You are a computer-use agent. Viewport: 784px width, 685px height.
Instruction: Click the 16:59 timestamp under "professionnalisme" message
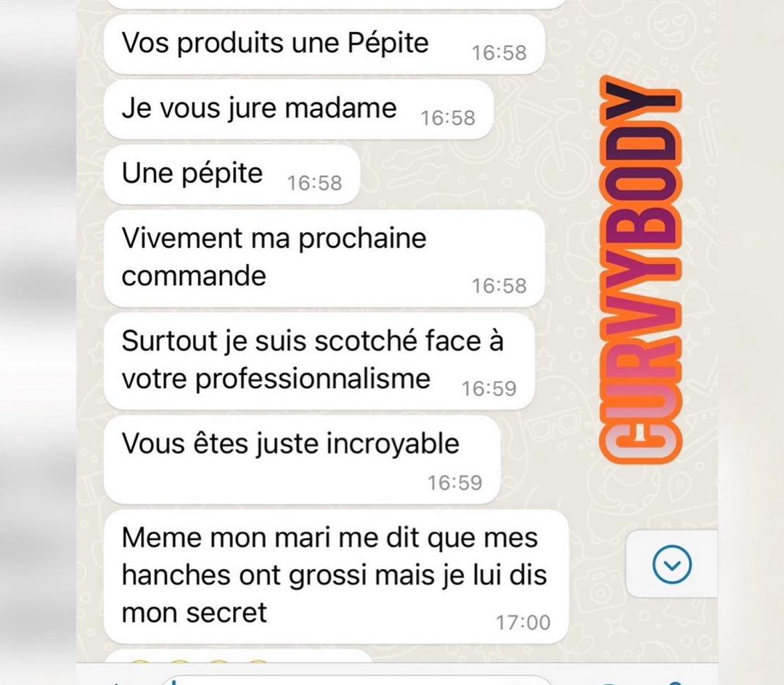tap(489, 389)
